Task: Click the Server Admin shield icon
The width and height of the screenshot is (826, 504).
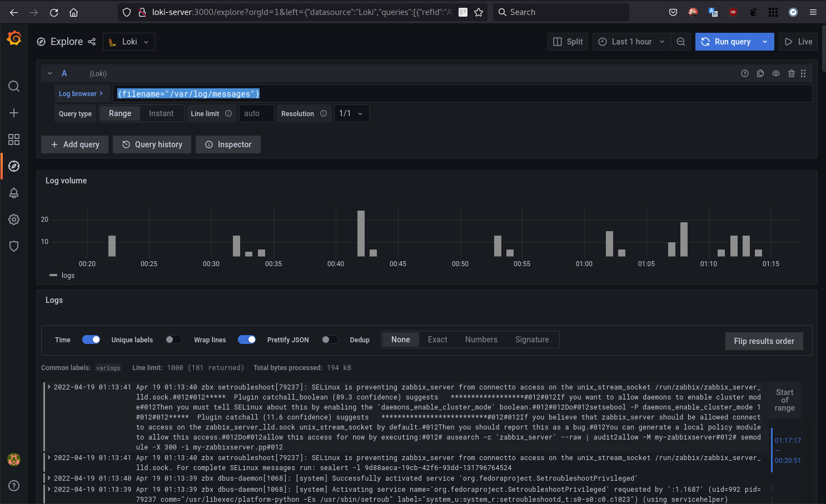Action: [x=14, y=246]
